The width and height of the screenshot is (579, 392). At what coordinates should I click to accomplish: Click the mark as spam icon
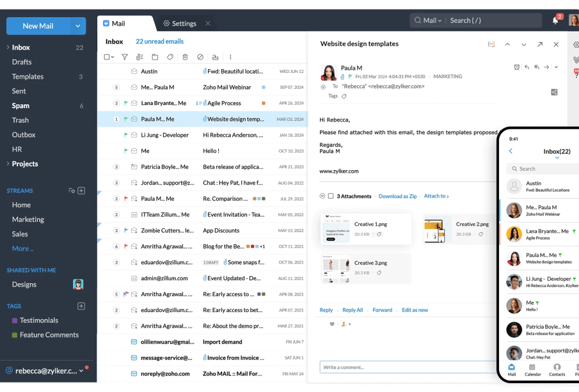200,57
